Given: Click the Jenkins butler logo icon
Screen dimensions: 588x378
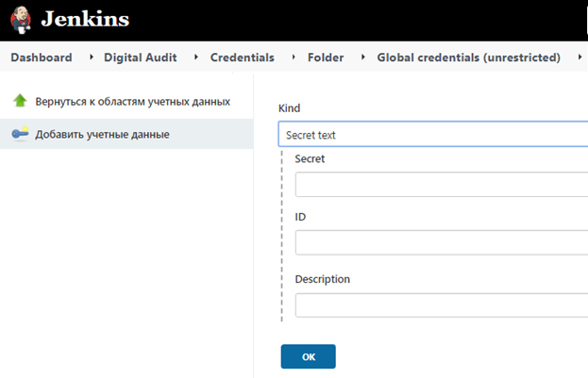Looking at the screenshot, I should [19, 19].
